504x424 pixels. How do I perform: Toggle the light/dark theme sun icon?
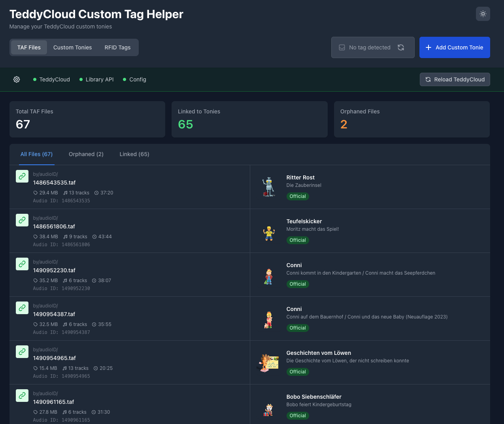[x=483, y=14]
